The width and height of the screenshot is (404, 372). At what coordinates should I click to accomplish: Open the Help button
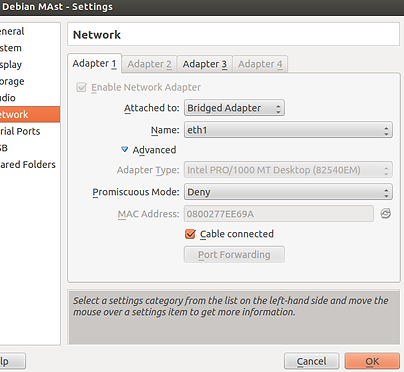(x=12, y=361)
